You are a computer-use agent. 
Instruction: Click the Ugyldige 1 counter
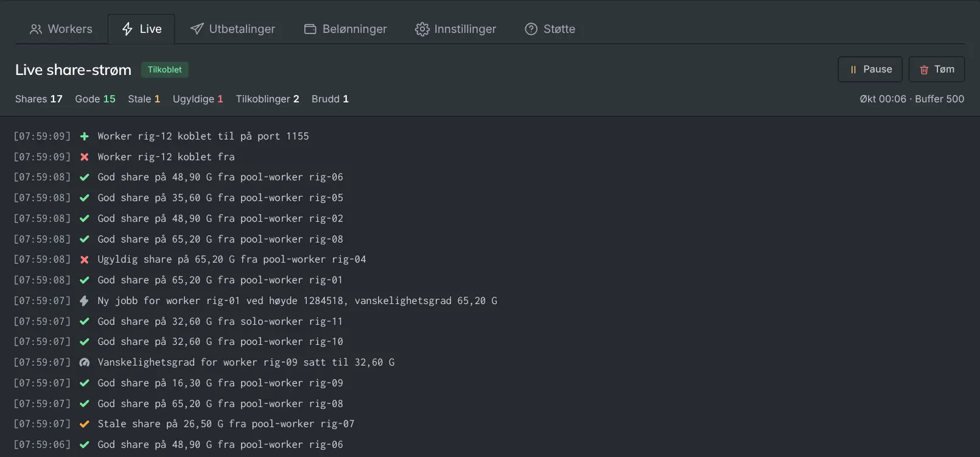(x=198, y=99)
